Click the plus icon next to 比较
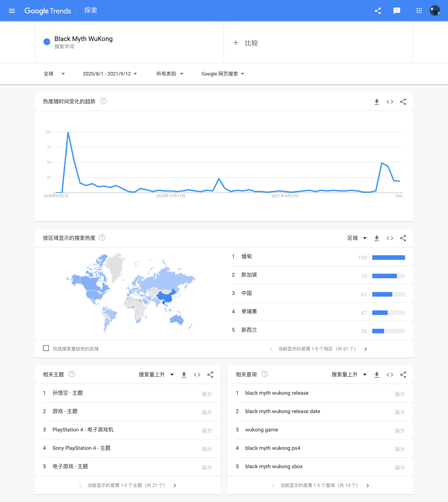 click(x=235, y=43)
